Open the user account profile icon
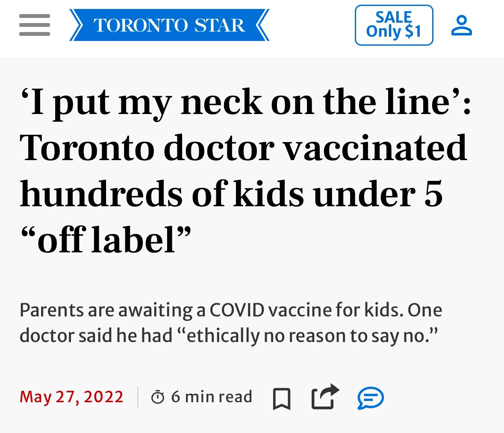The image size is (504, 433). [x=462, y=25]
